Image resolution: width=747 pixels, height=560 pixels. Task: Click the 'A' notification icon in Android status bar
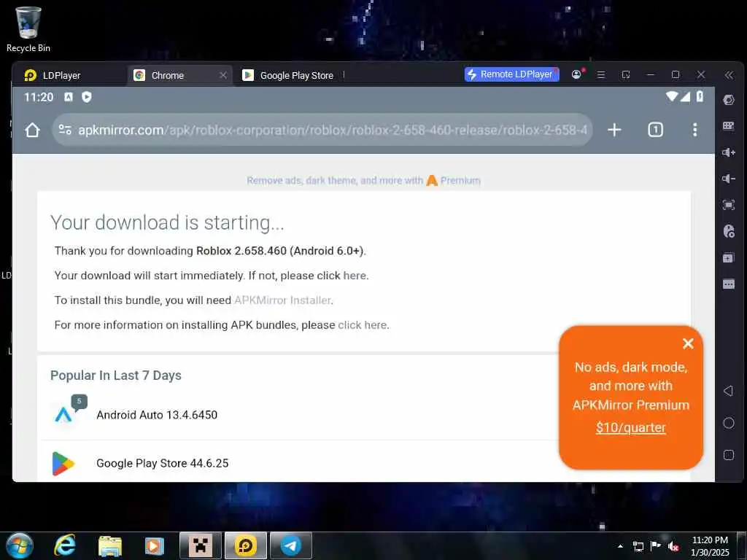pyautogui.click(x=69, y=97)
